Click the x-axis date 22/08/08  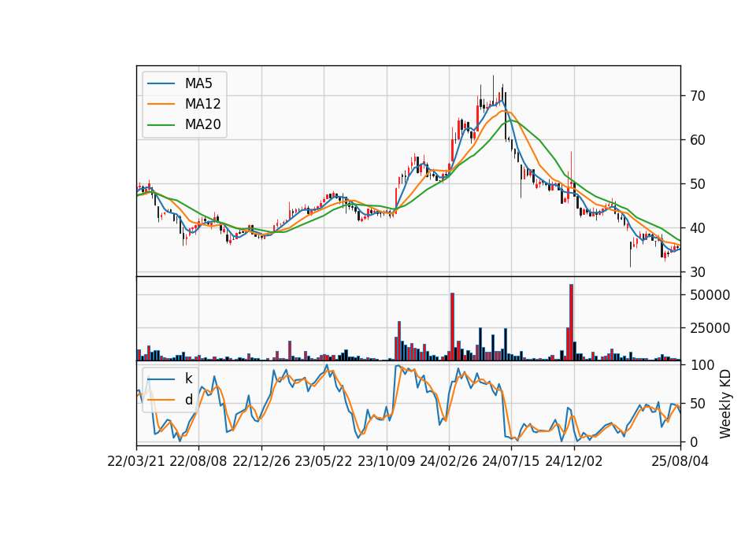point(198,461)
